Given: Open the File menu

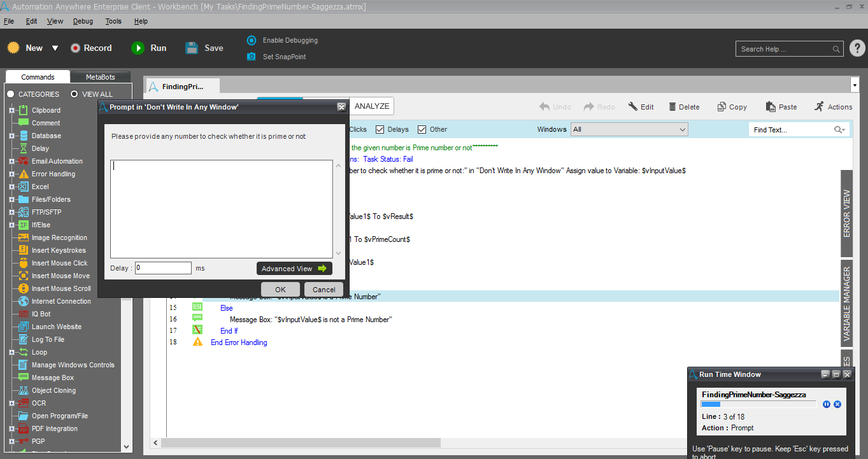Looking at the screenshot, I should click(9, 21).
